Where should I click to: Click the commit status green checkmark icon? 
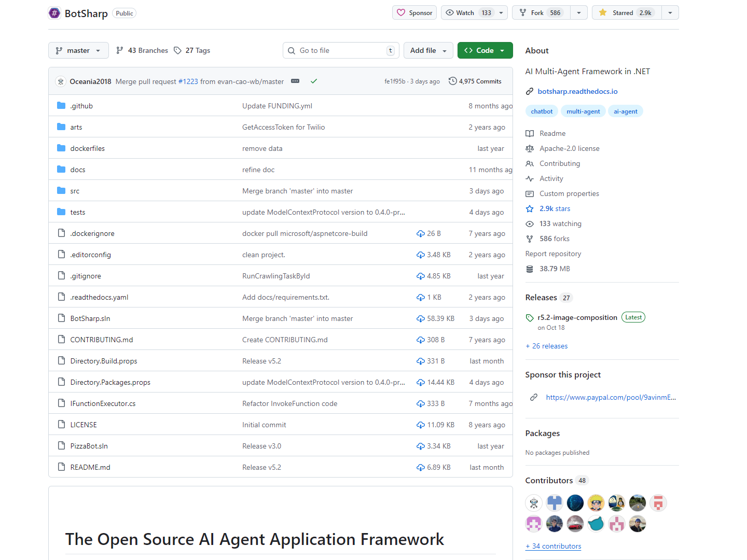pos(314,81)
